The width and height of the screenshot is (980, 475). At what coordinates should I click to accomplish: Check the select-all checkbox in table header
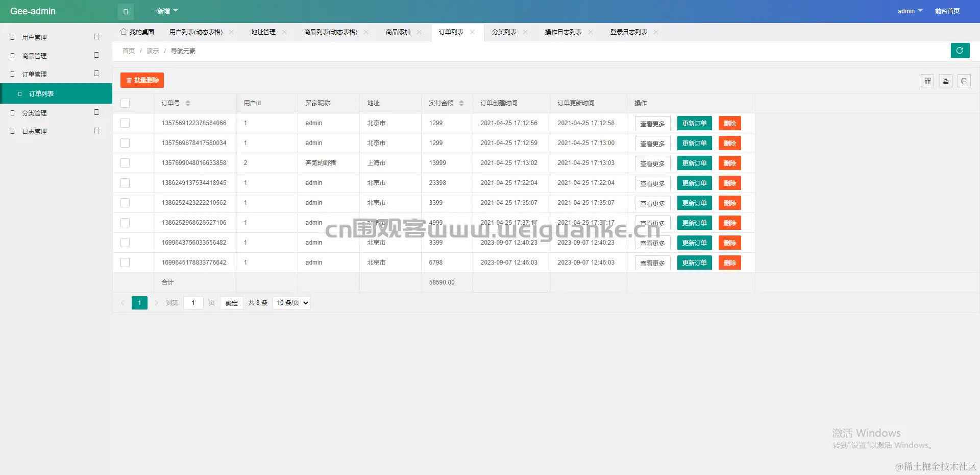coord(125,103)
